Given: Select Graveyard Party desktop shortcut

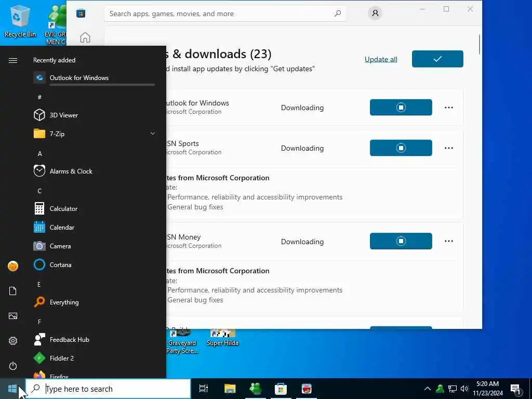Looking at the screenshot, I should 182,342.
